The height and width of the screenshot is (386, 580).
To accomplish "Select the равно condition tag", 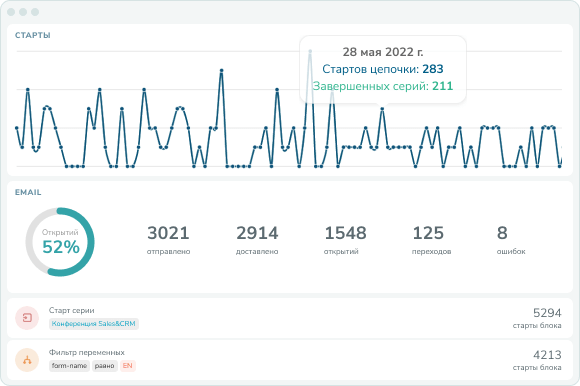I will (104, 366).
